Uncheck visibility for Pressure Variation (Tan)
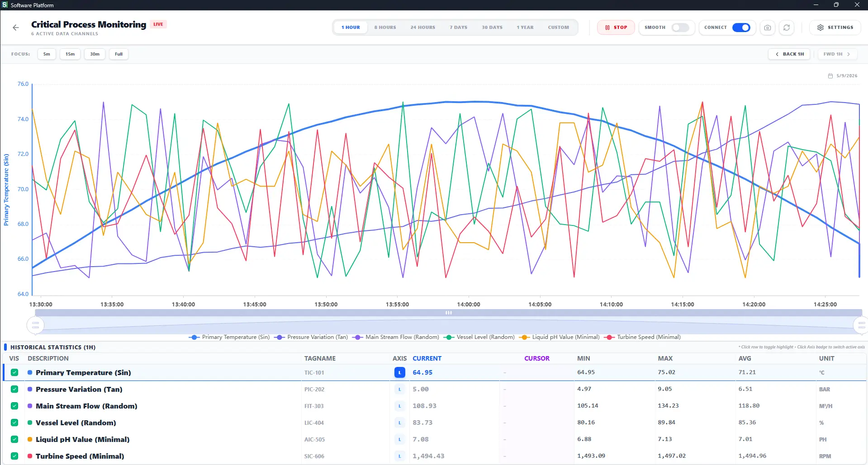868x465 pixels. click(14, 389)
